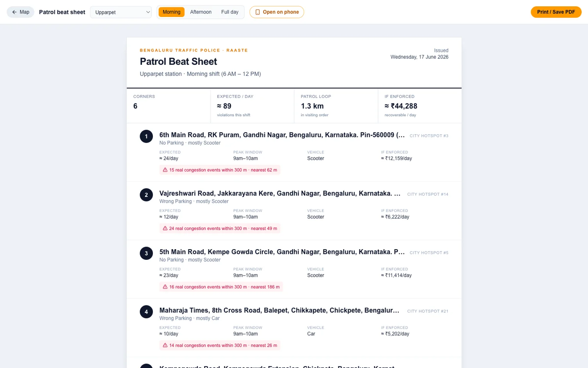
Task: Click the Open on phone button
Action: point(277,12)
